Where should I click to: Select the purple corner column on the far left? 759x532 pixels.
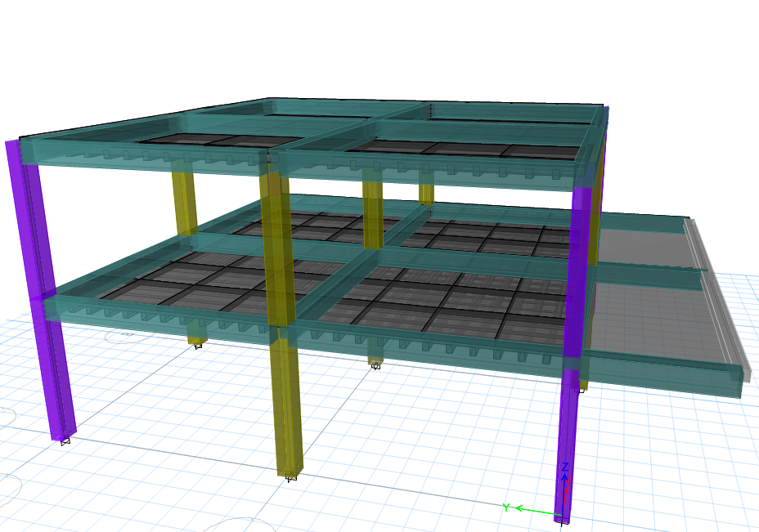[x=40, y=290]
